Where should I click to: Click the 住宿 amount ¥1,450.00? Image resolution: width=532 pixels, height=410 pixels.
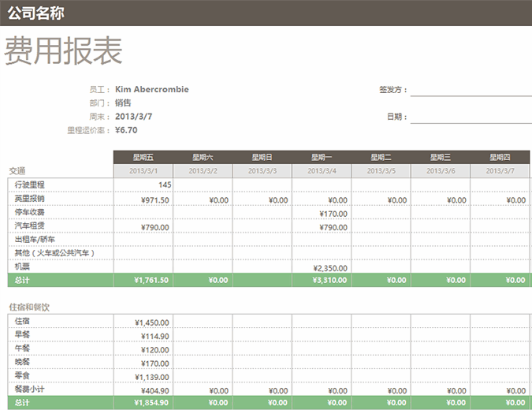(143, 322)
